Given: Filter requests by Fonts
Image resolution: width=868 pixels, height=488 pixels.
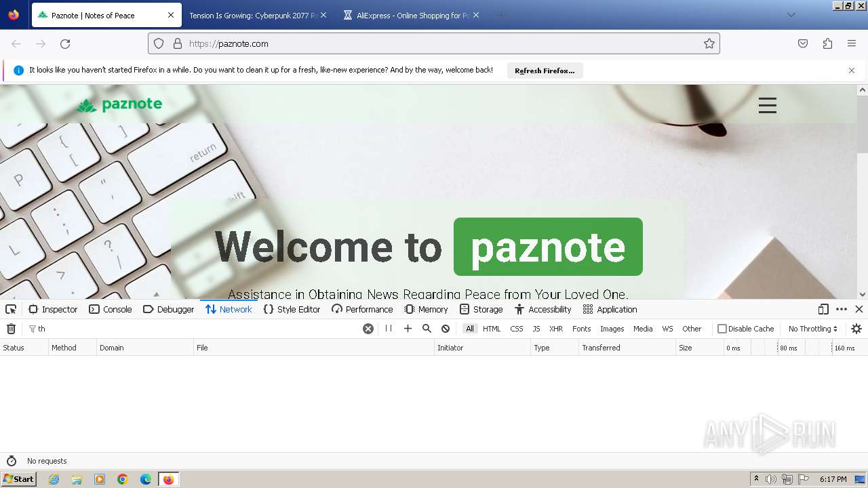Looking at the screenshot, I should [x=582, y=329].
